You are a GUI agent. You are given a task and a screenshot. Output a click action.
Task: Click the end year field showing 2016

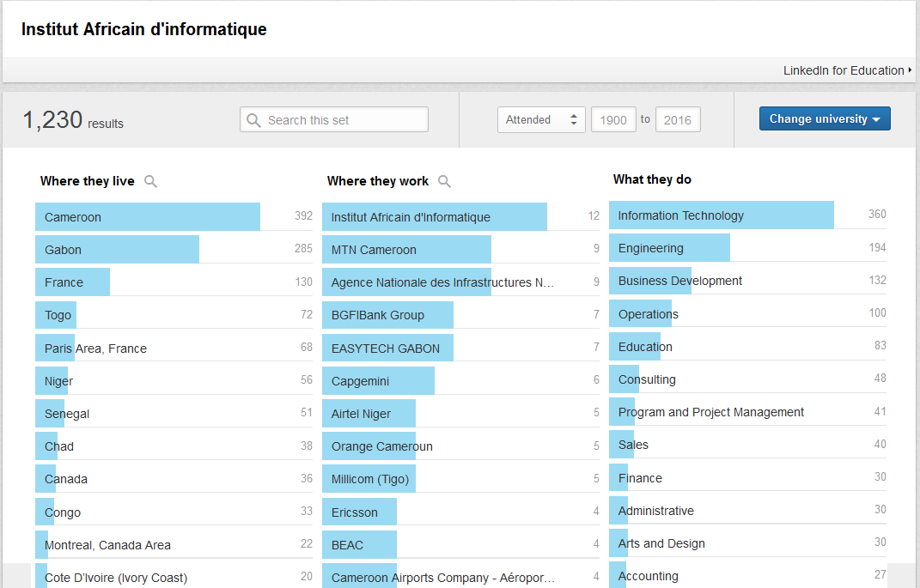pos(678,119)
